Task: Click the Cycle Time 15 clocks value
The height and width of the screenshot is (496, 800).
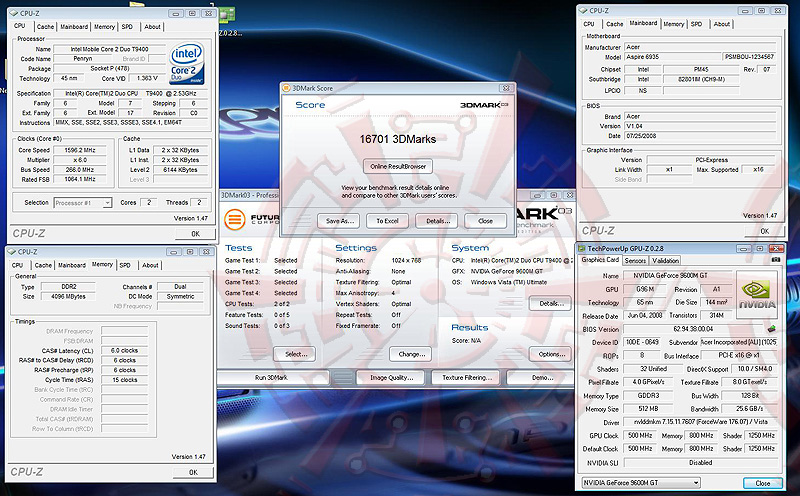Action: (x=124, y=380)
